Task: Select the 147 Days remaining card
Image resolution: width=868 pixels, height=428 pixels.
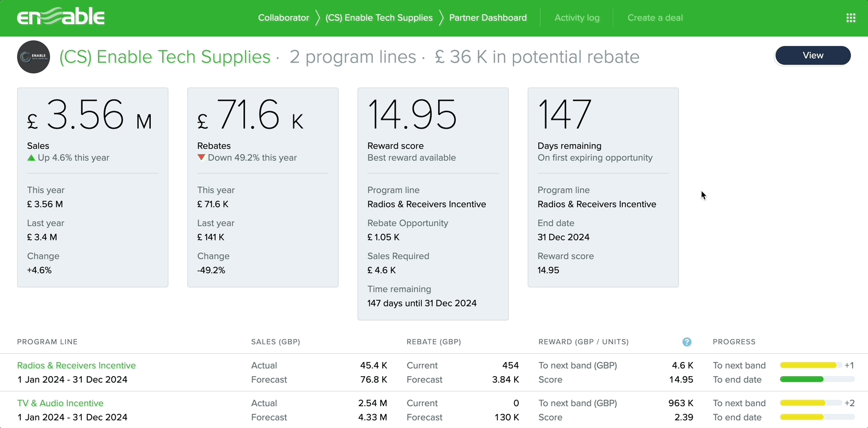Action: (x=603, y=187)
